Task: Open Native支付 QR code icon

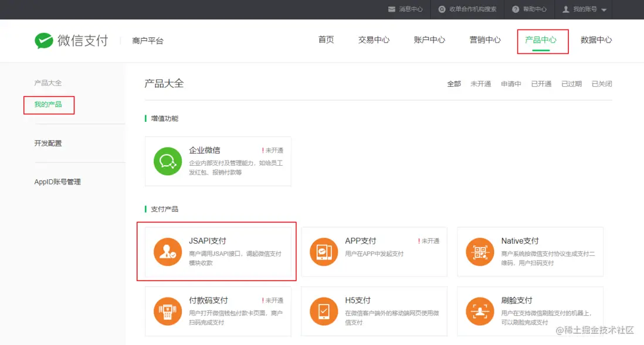Action: point(480,252)
